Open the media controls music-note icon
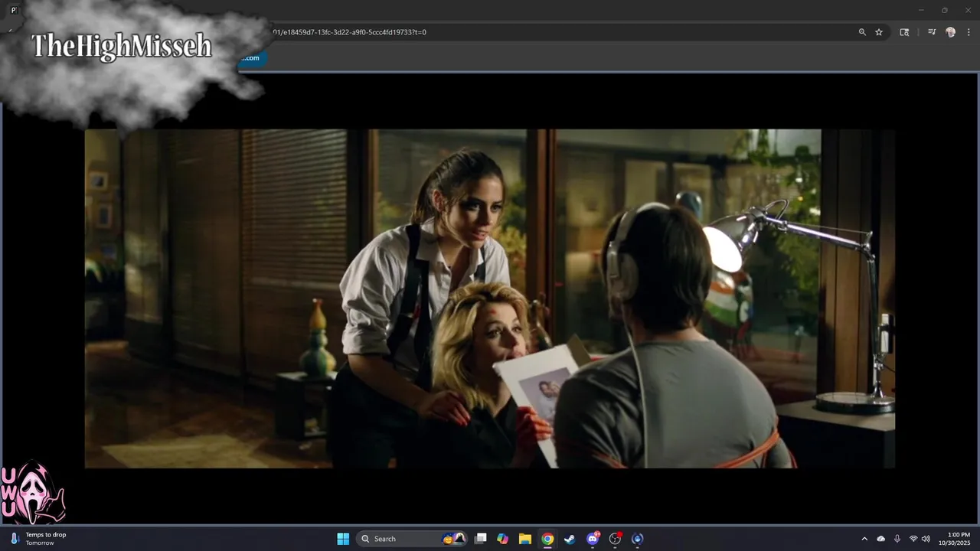This screenshot has width=980, height=551. coord(932,32)
